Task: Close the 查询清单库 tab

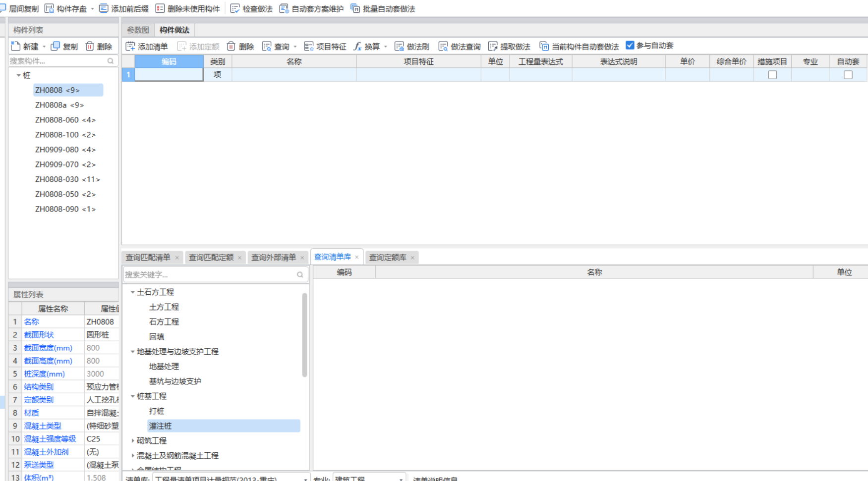Action: 357,257
